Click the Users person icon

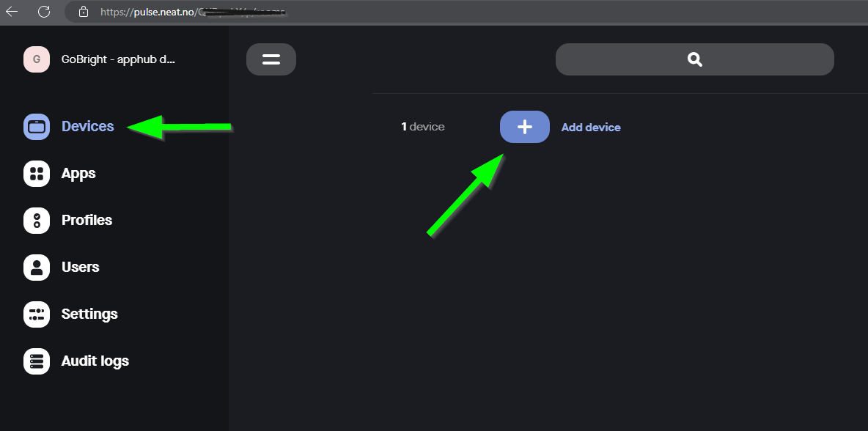(37, 268)
